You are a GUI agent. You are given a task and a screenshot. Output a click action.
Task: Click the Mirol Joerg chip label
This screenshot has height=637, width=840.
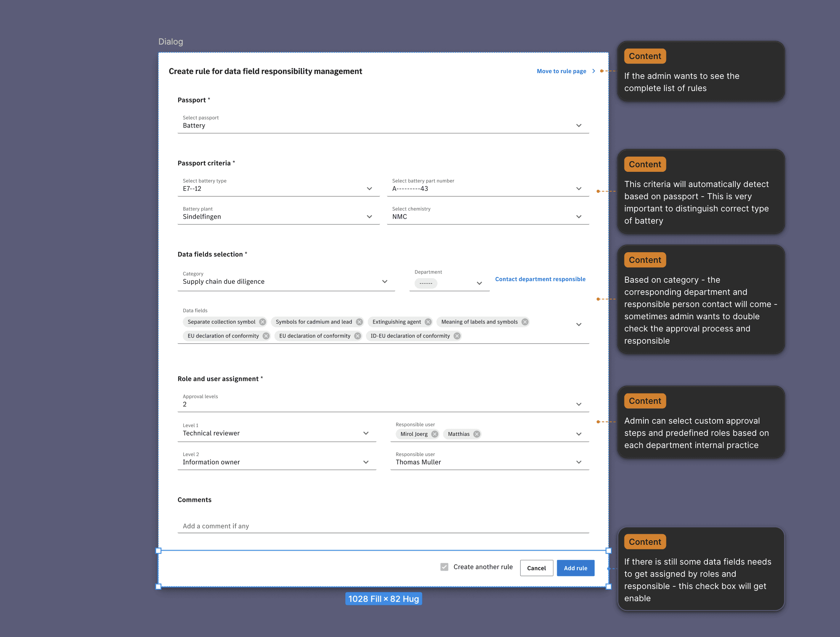[x=414, y=434]
